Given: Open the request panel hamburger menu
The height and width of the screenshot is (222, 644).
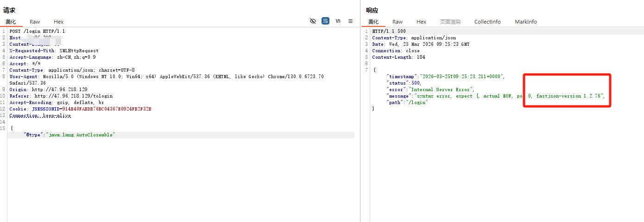Looking at the screenshot, I should coord(351,21).
